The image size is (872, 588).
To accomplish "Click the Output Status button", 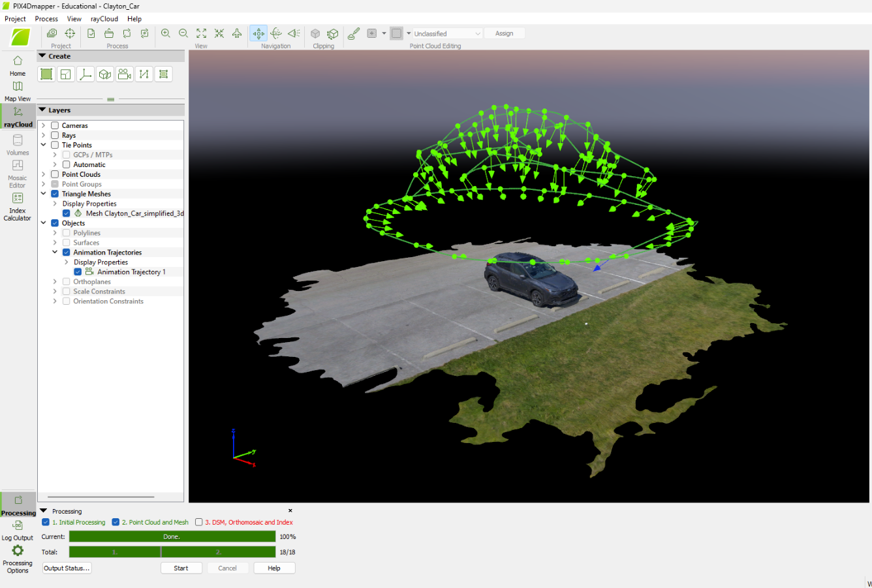I will tap(67, 568).
